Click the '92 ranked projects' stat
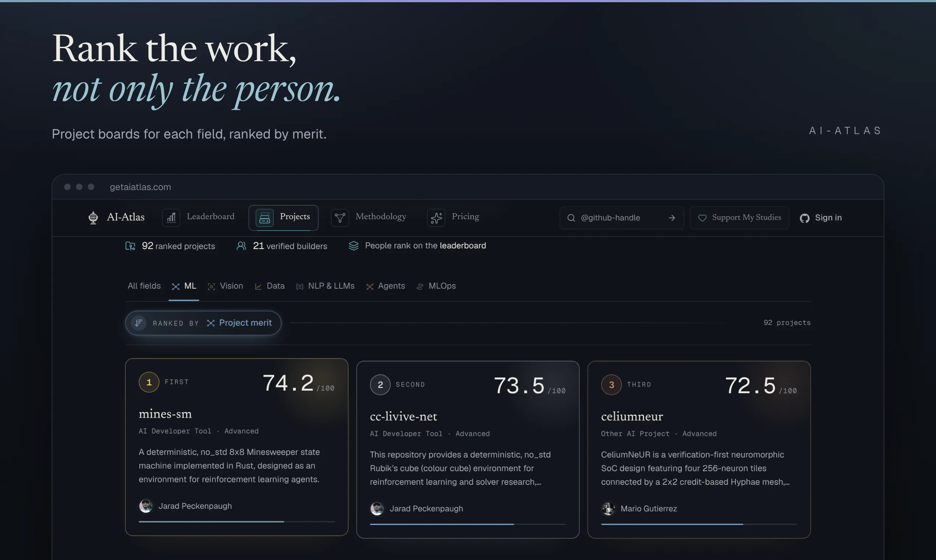936x560 pixels. click(170, 246)
